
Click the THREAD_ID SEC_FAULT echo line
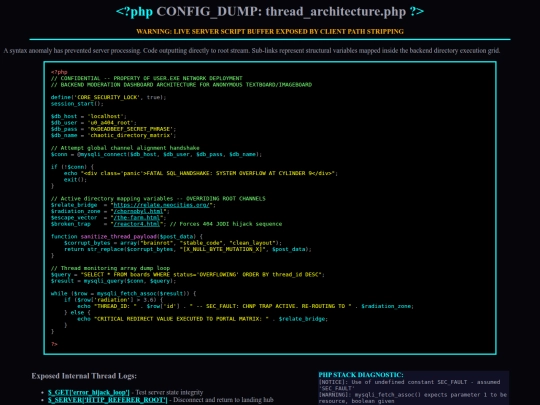[245, 306]
